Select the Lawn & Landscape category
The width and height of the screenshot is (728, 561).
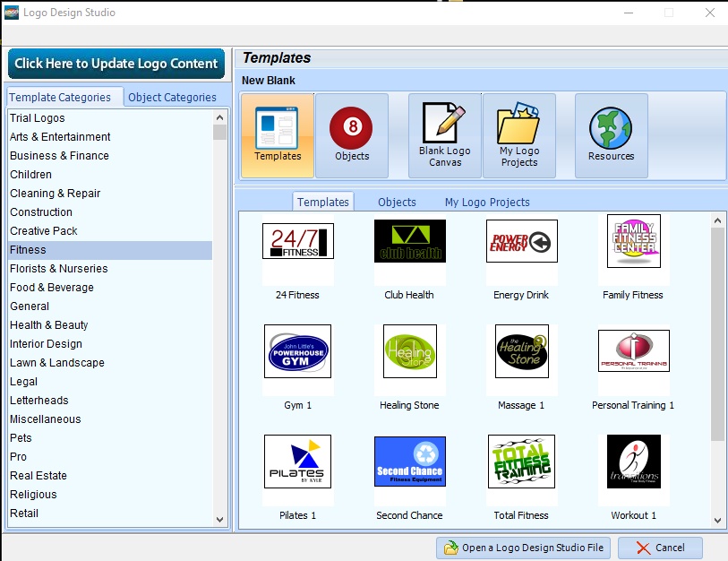tap(110, 363)
